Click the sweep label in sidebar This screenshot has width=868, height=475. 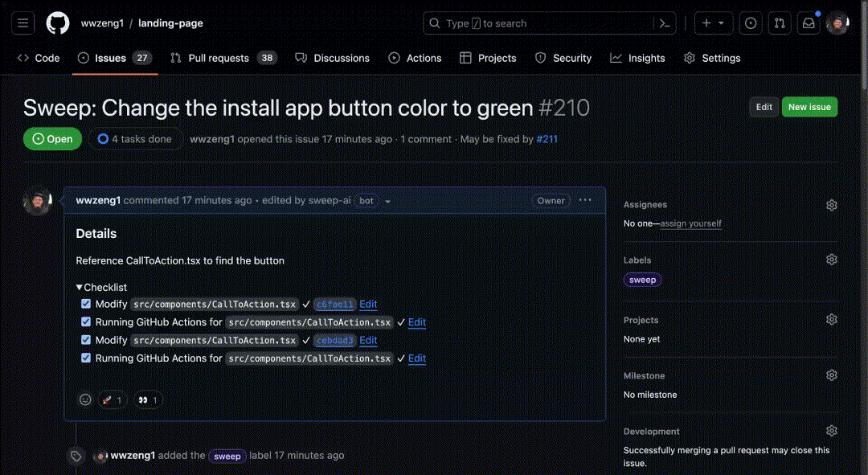click(642, 280)
